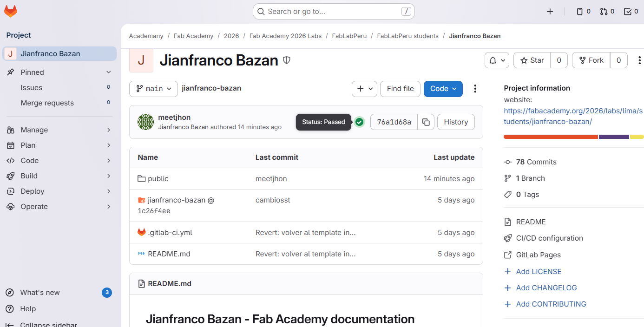This screenshot has height=327, width=644.
Task: Click the green pipeline passed status icon
Action: click(359, 122)
